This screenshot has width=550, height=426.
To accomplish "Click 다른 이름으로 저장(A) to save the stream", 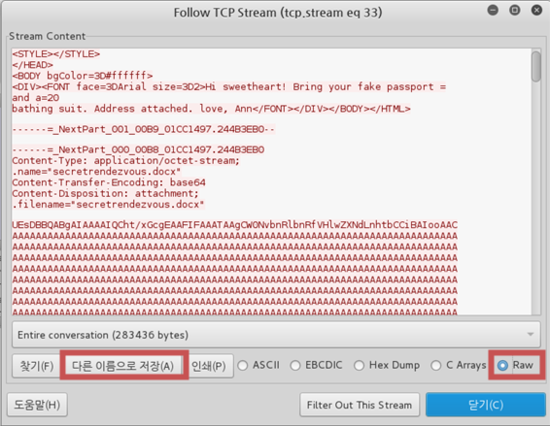I will pos(123,366).
